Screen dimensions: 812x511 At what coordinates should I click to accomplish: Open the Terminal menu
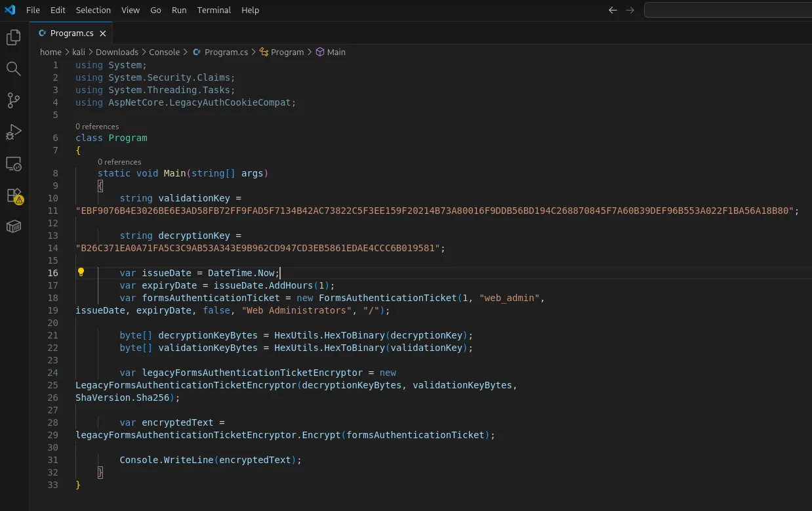[x=214, y=10]
